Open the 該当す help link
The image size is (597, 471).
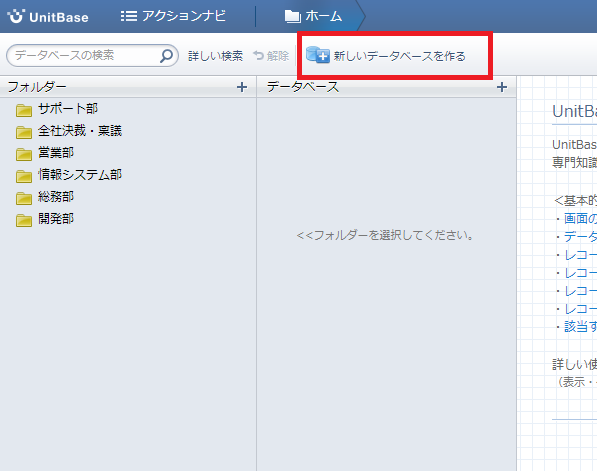[x=580, y=326]
